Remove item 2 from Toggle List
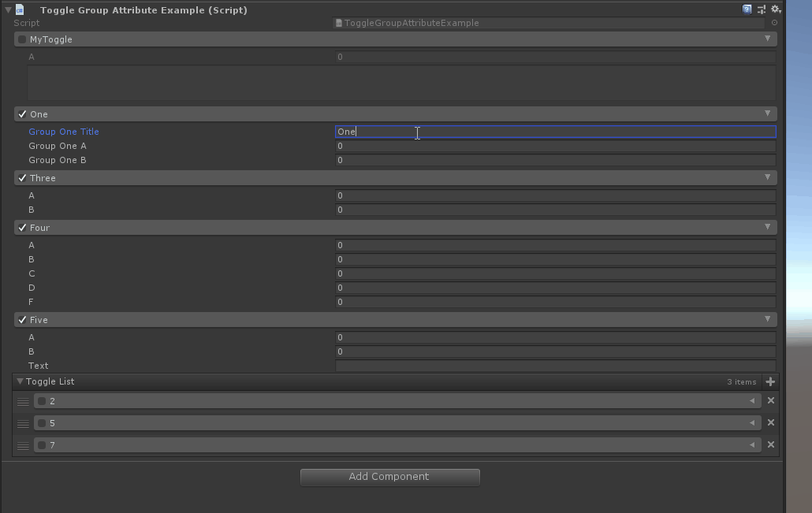 [771, 400]
